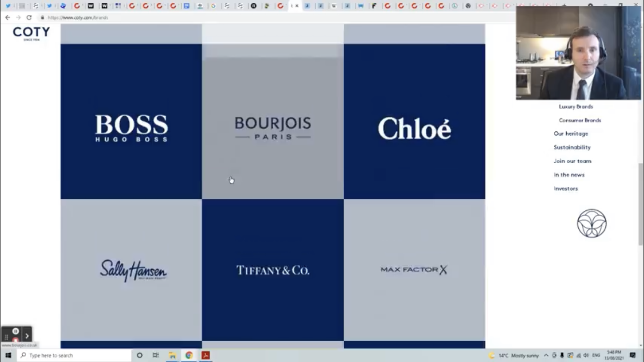Image resolution: width=644 pixels, height=362 pixels.
Task: Click the browser forward arrow
Action: pos(18,17)
